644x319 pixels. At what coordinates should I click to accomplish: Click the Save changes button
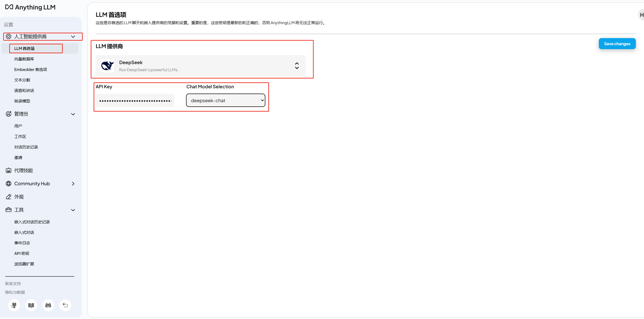point(617,44)
